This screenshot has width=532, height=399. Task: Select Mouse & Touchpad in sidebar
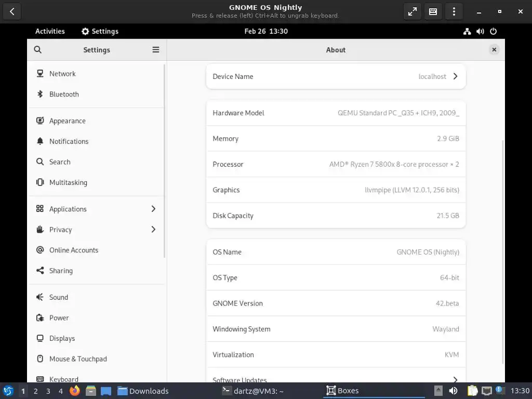click(x=96, y=359)
